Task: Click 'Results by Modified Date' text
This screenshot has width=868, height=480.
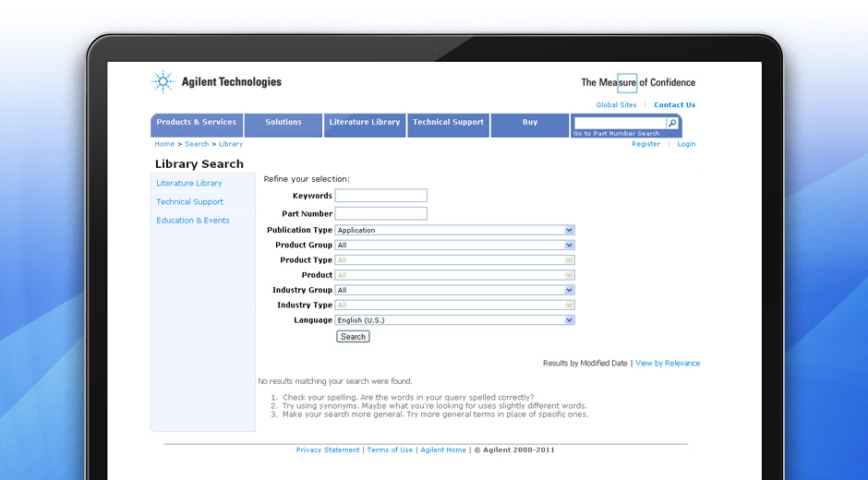Action: (585, 363)
